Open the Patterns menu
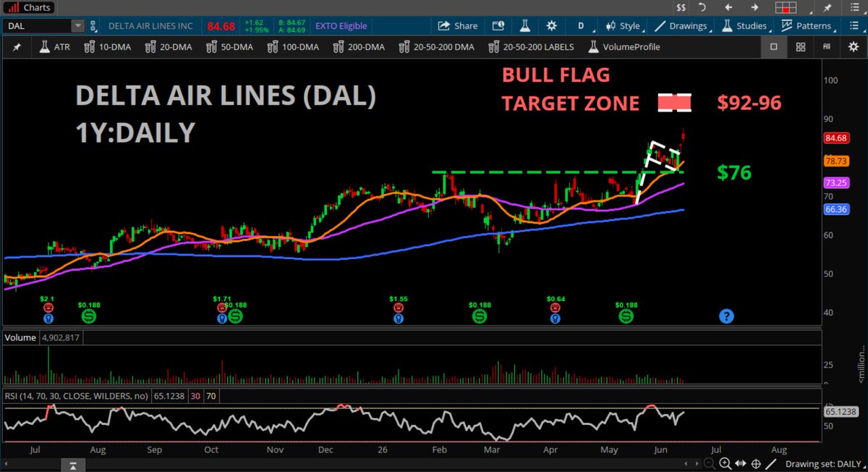 pos(807,25)
